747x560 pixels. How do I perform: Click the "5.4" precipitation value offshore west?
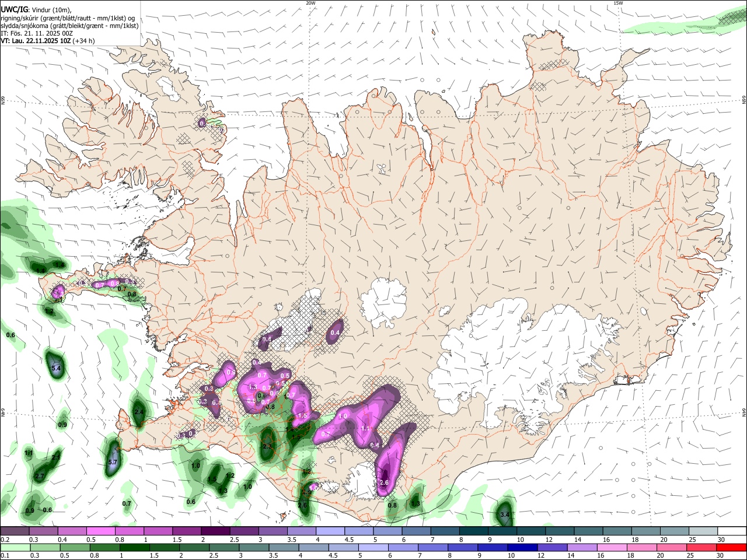[x=56, y=369]
